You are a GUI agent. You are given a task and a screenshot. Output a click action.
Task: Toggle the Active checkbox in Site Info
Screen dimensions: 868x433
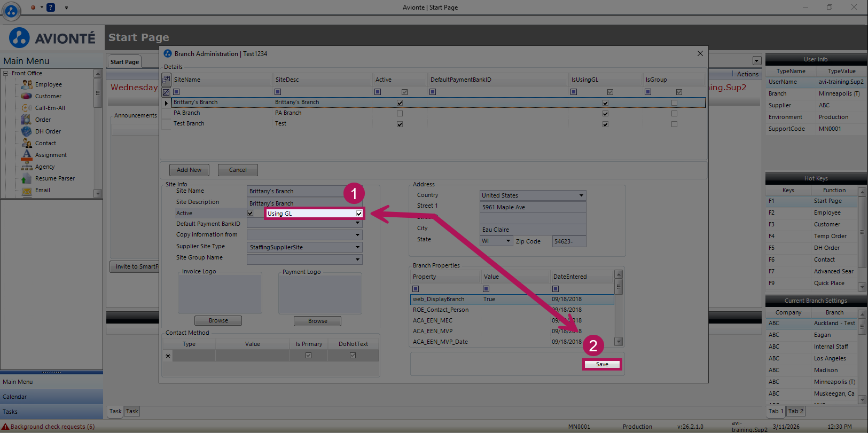[x=250, y=213]
